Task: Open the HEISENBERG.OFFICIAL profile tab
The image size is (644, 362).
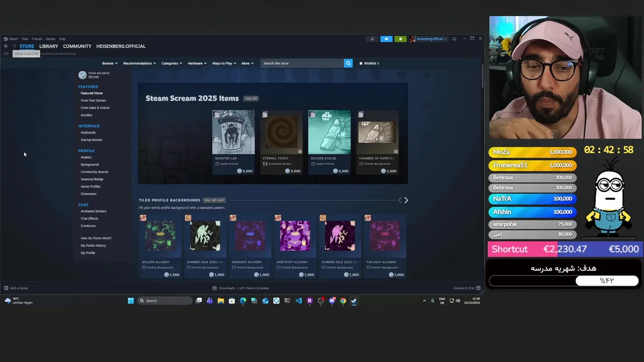Action: tap(121, 46)
